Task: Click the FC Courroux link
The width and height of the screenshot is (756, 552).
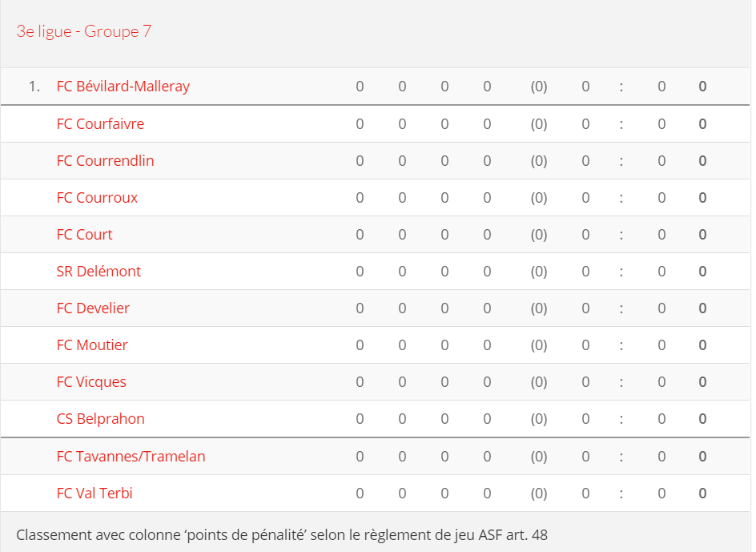Action: pos(97,198)
